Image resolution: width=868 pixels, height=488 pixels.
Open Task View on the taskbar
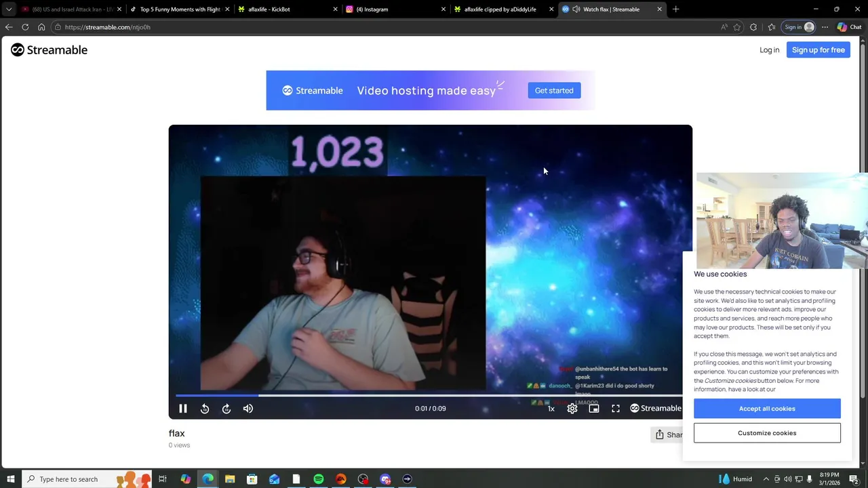click(163, 479)
